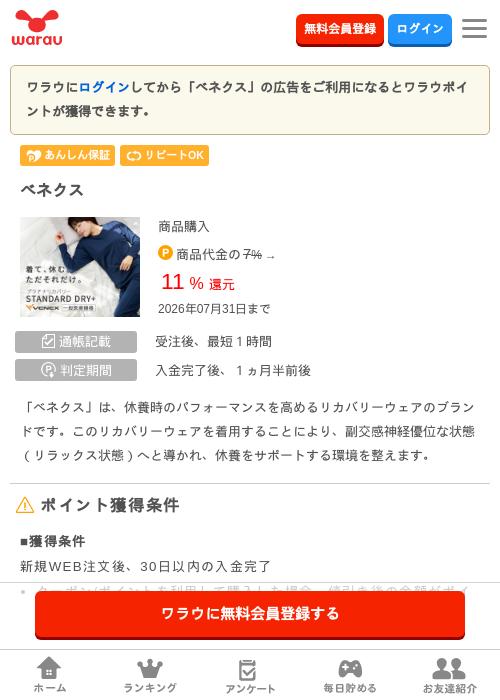Click the 無料会員登録 button
The width and height of the screenshot is (500, 700).
point(340,29)
